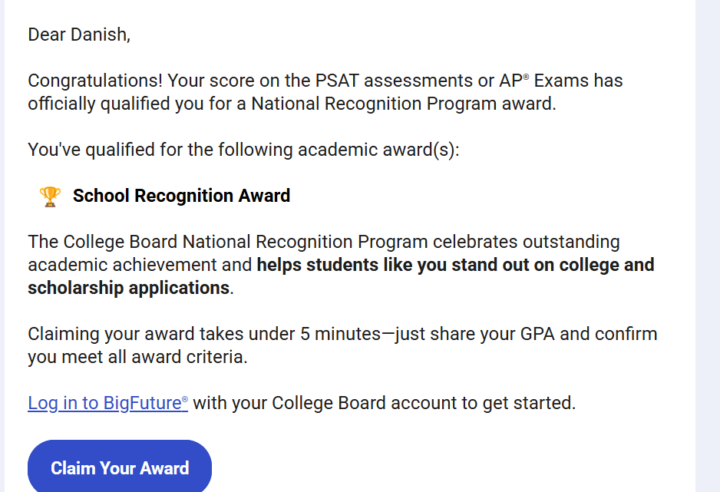Click the registered trademark symbol after BigFuture
Image resolution: width=720 pixels, height=492 pixels.
point(184,399)
